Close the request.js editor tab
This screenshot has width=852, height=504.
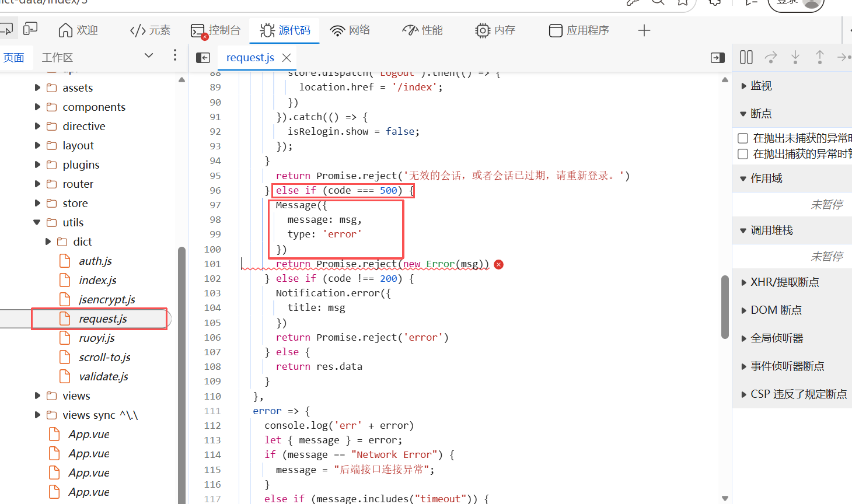pyautogui.click(x=287, y=58)
